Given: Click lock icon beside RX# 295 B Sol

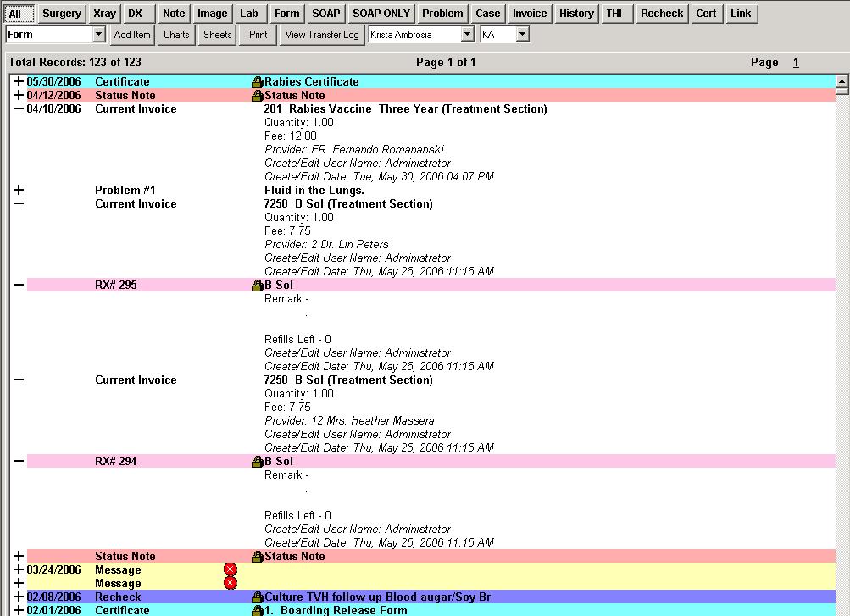Looking at the screenshot, I should (258, 286).
